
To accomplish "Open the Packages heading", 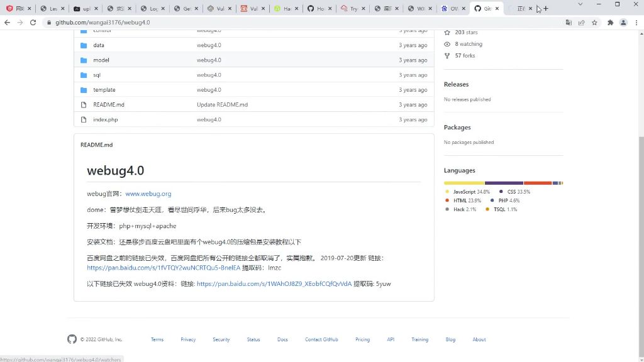I will pos(457,127).
